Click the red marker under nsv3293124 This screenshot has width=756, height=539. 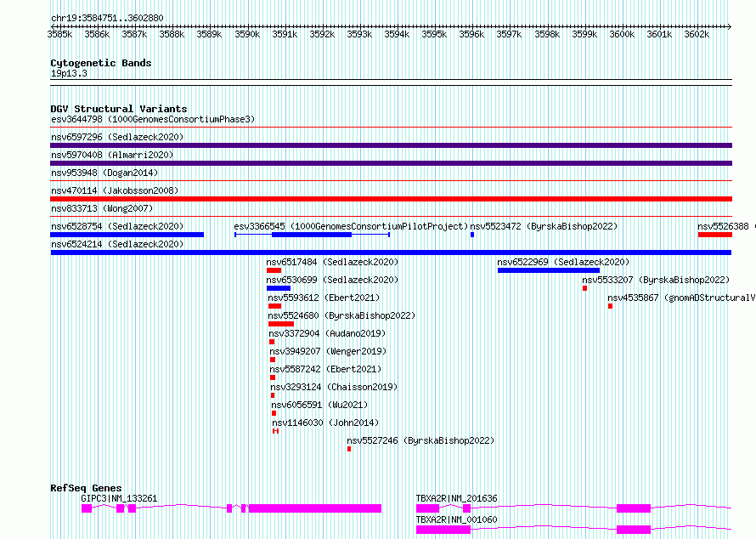point(273,395)
